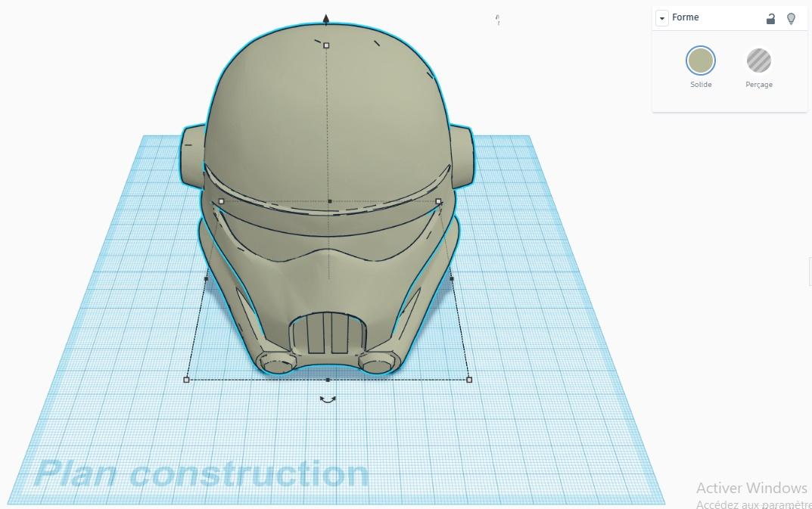Click the bottom-right white corner handle

point(469,380)
